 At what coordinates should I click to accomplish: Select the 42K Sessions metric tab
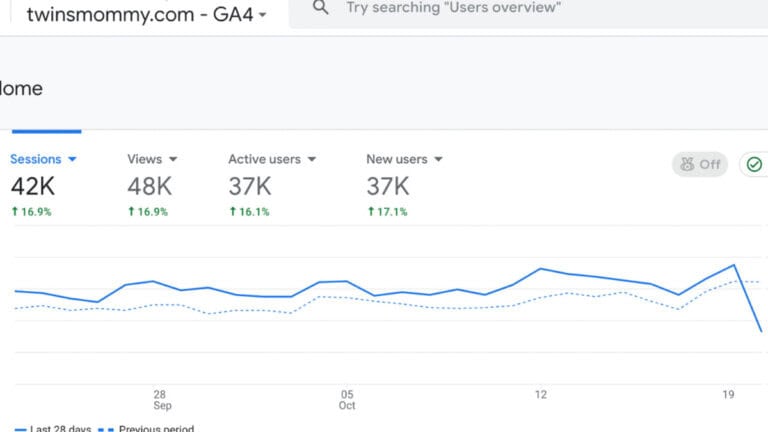[x=33, y=186]
